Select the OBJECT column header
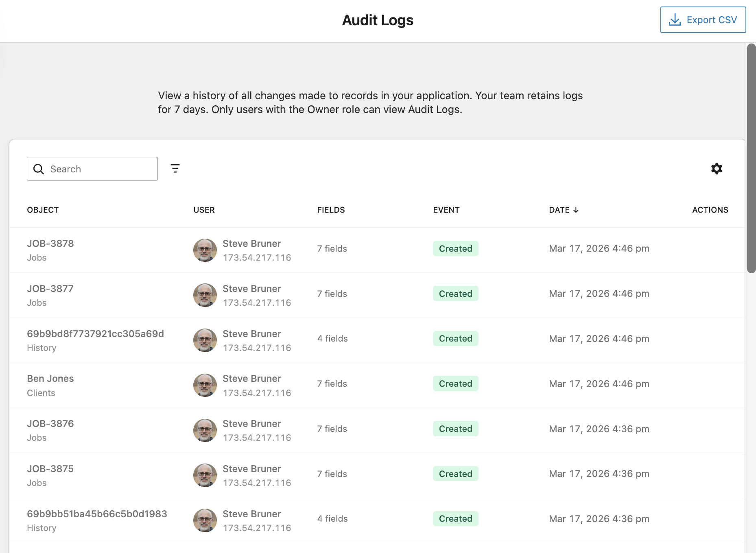 pos(43,210)
